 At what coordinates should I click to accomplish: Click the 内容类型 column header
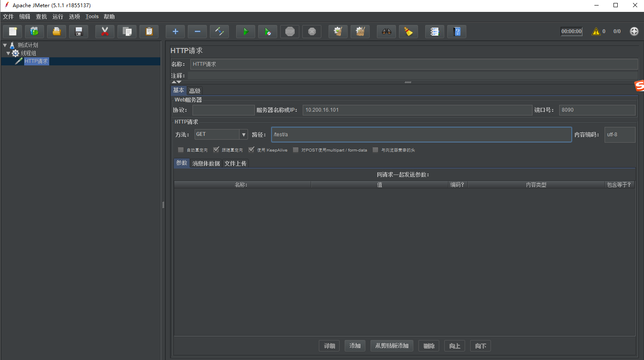point(536,185)
